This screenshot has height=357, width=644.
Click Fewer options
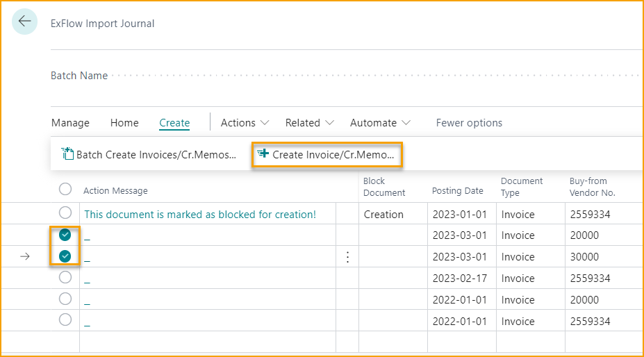click(x=469, y=123)
